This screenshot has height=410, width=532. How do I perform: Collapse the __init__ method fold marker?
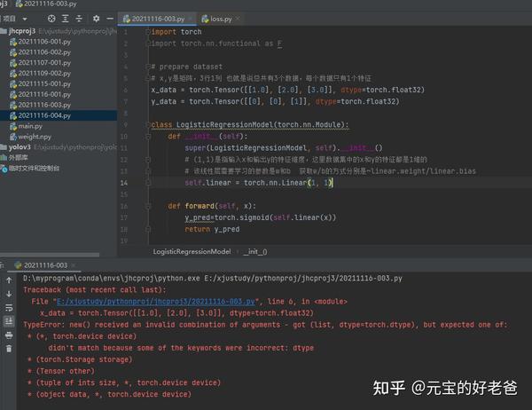coord(148,137)
